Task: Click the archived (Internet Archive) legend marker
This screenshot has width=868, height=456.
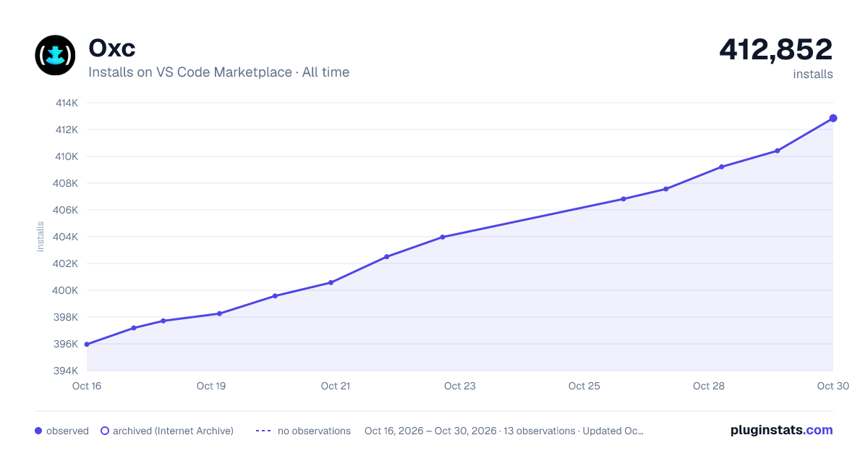Action: pyautogui.click(x=105, y=431)
